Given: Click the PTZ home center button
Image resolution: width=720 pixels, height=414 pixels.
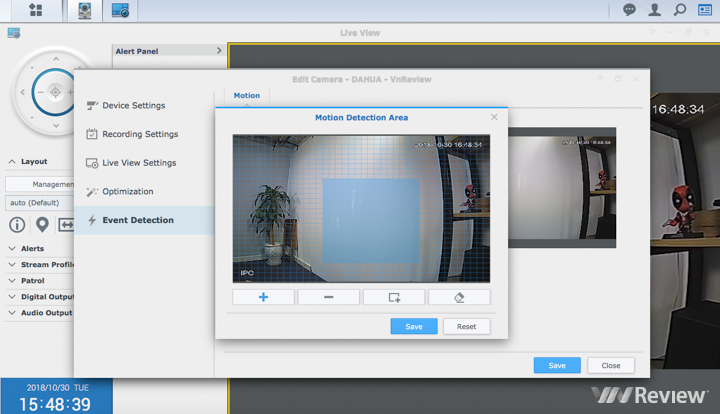Looking at the screenshot, I should point(55,92).
